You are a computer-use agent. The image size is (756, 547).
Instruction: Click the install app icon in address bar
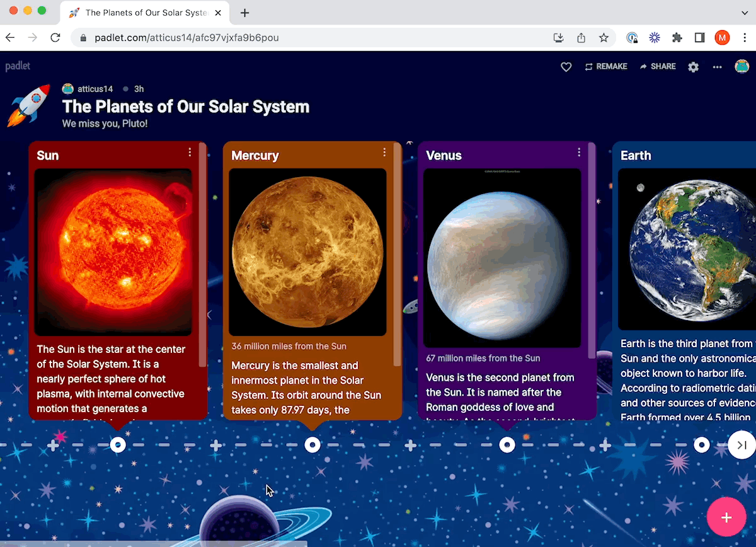point(558,38)
